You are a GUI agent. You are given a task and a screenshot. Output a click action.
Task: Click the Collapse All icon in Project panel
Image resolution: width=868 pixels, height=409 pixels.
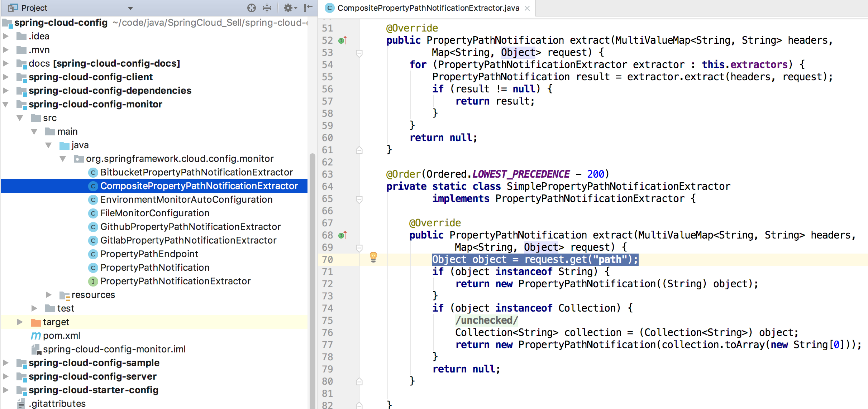(x=267, y=8)
